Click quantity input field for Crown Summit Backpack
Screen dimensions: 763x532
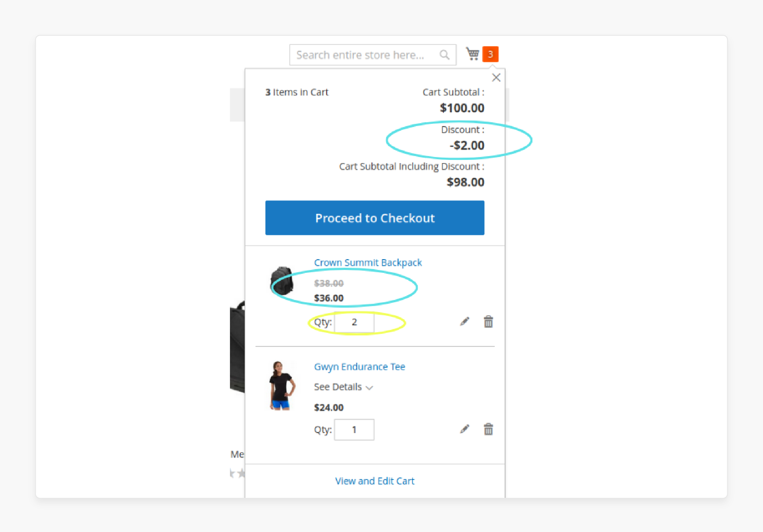coord(355,322)
